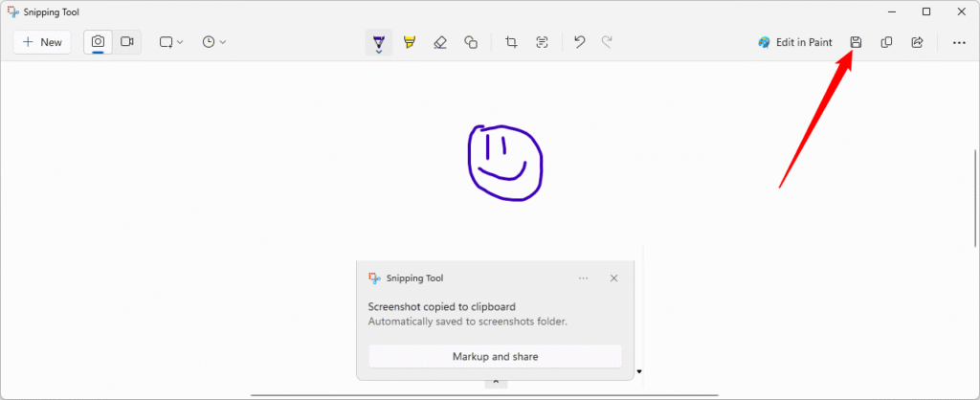Activate the Eraser tool

[440, 42]
